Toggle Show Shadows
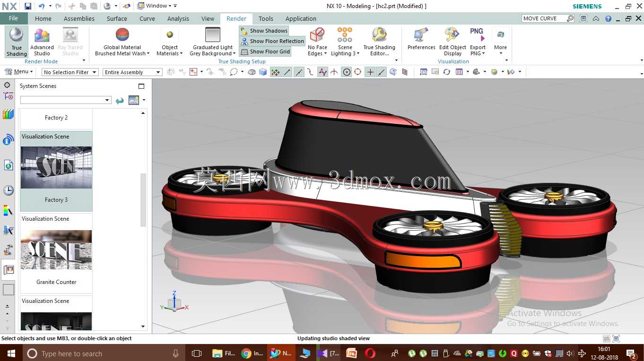 click(264, 31)
